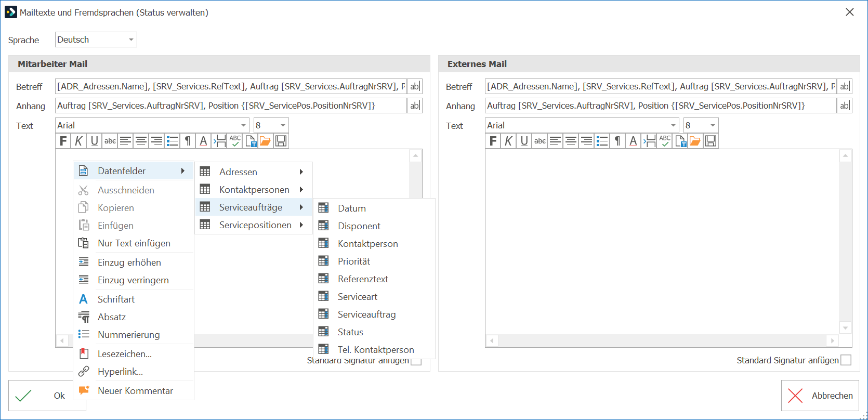This screenshot has width=868, height=420.
Task: Save text with disk icon in Externes Mail
Action: pos(711,141)
